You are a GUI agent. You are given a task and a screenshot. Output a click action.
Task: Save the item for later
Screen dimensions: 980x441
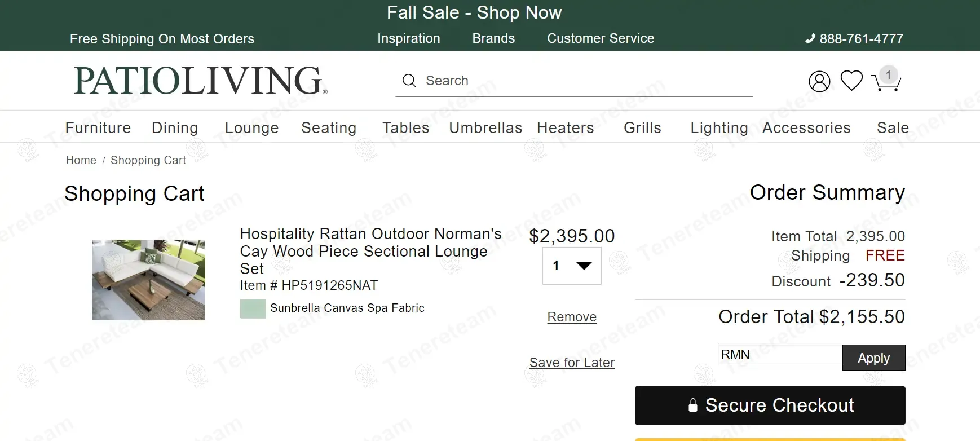pyautogui.click(x=572, y=363)
